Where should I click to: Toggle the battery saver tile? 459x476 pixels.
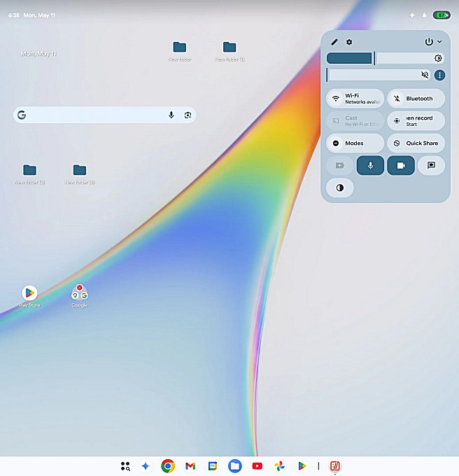(340, 165)
